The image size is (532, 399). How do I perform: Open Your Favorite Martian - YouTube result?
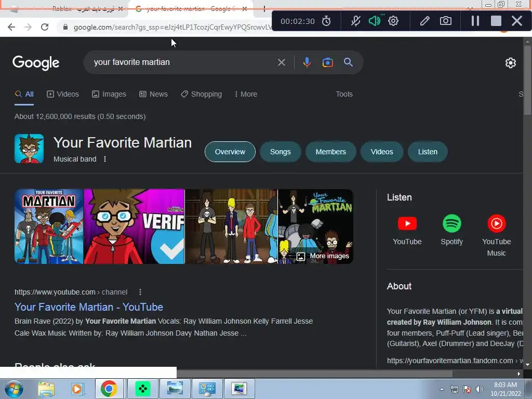[x=89, y=307]
